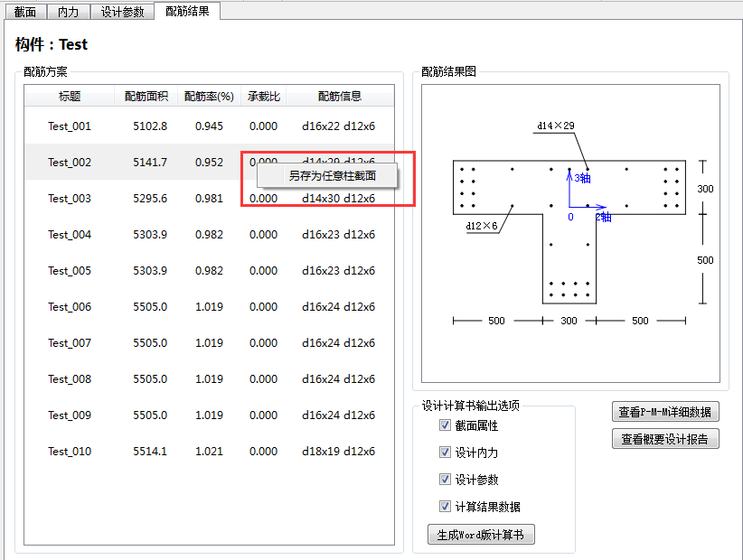
Task: Open 查看P-M-M详细数据 button
Action: pyautogui.click(x=665, y=412)
